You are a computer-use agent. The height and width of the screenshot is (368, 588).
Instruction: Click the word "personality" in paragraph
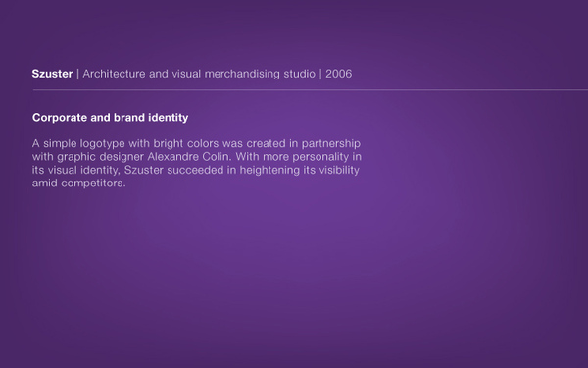[320, 157]
